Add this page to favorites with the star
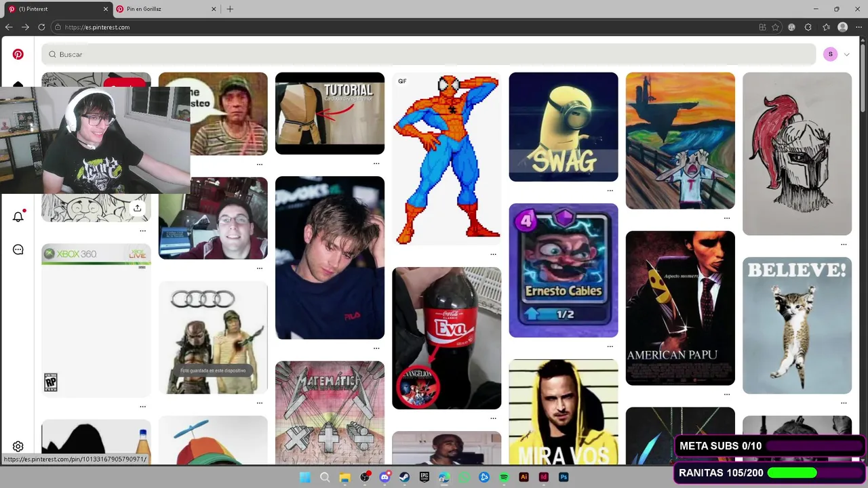 [x=775, y=27]
